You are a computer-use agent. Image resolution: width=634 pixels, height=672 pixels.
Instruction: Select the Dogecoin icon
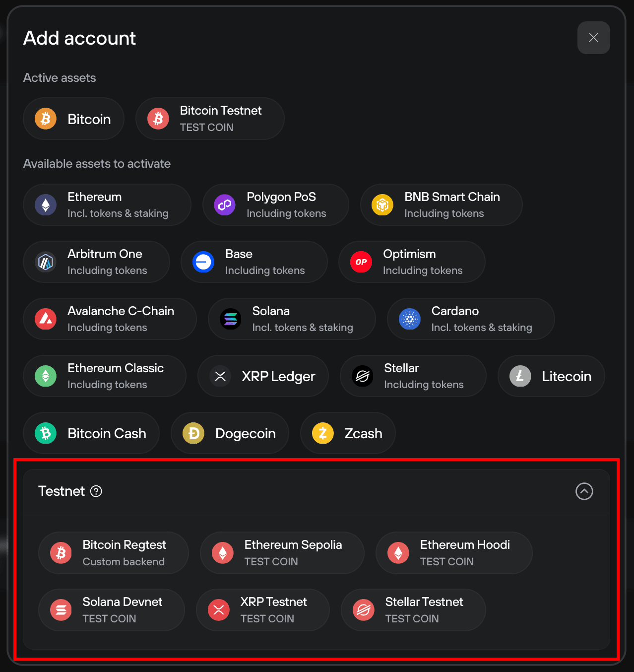coord(192,433)
